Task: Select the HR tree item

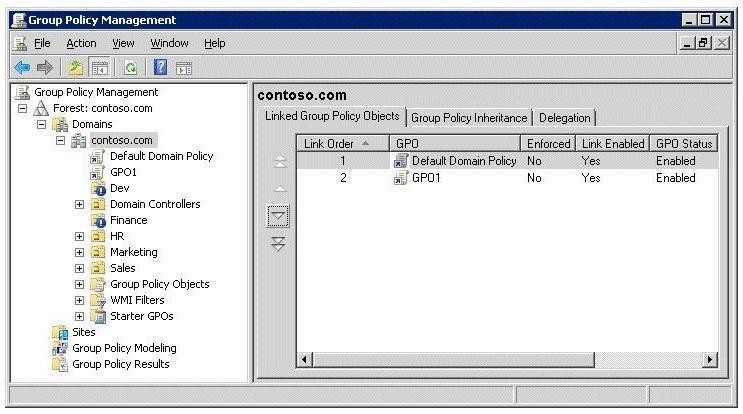Action: (x=117, y=236)
